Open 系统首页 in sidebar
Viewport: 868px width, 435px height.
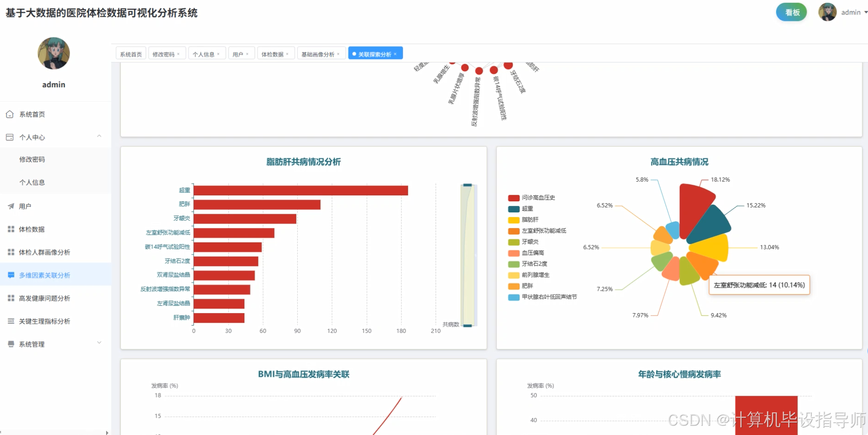click(55, 114)
